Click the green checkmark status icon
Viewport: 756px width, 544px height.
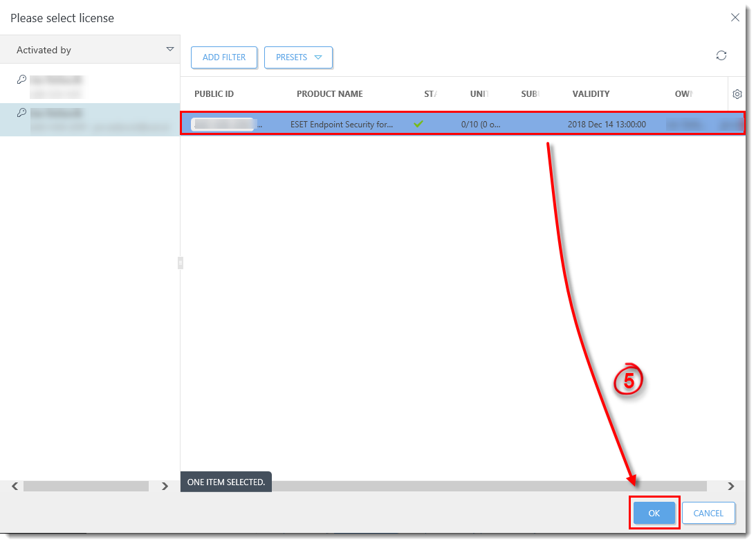[x=418, y=124]
